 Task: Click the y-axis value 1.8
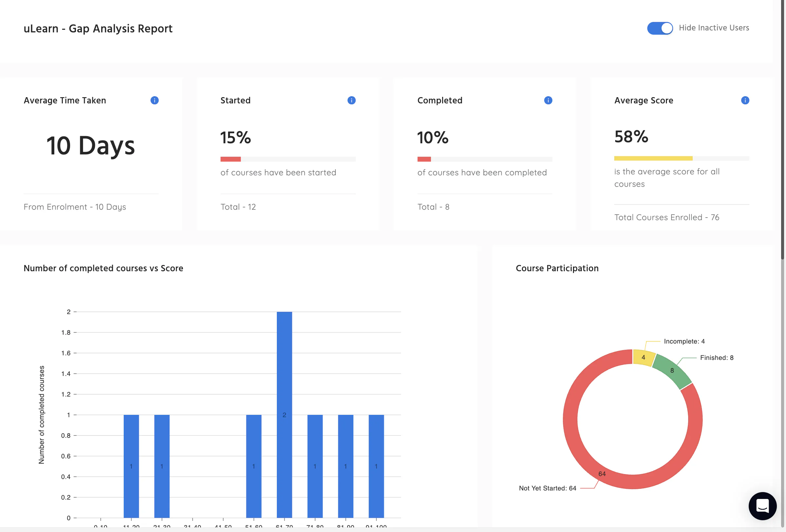point(66,332)
